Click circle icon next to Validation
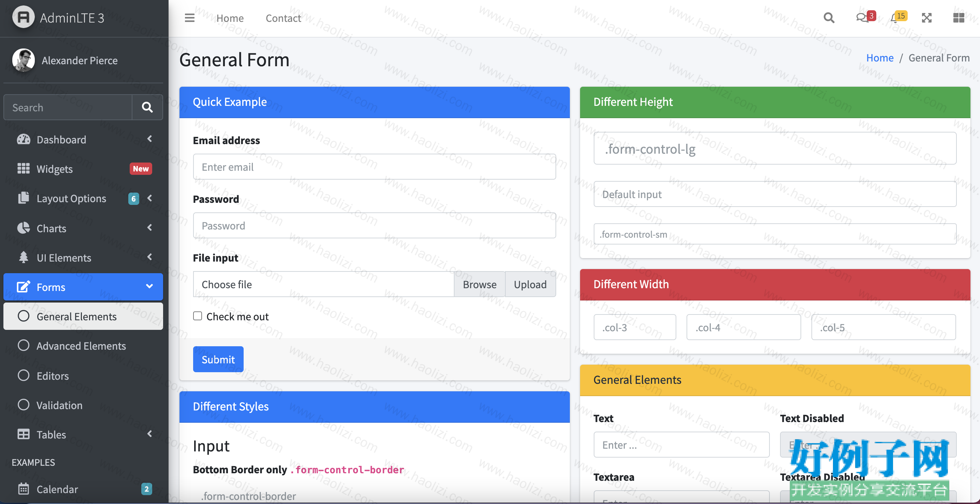The height and width of the screenshot is (504, 980). coord(24,405)
